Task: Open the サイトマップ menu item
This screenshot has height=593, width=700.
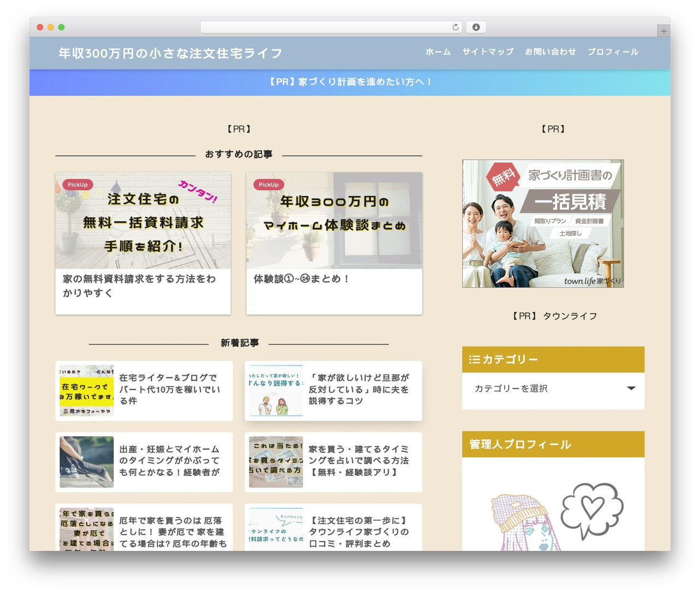Action: click(488, 52)
